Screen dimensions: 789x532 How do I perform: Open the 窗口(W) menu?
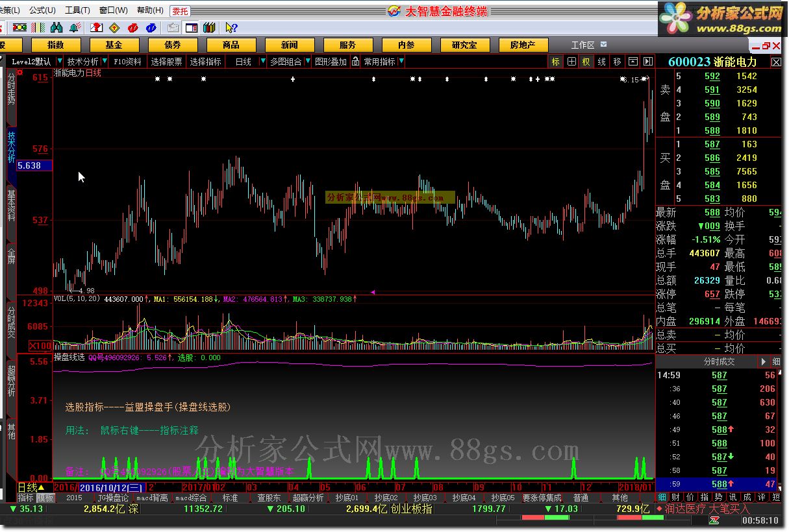pyautogui.click(x=114, y=10)
